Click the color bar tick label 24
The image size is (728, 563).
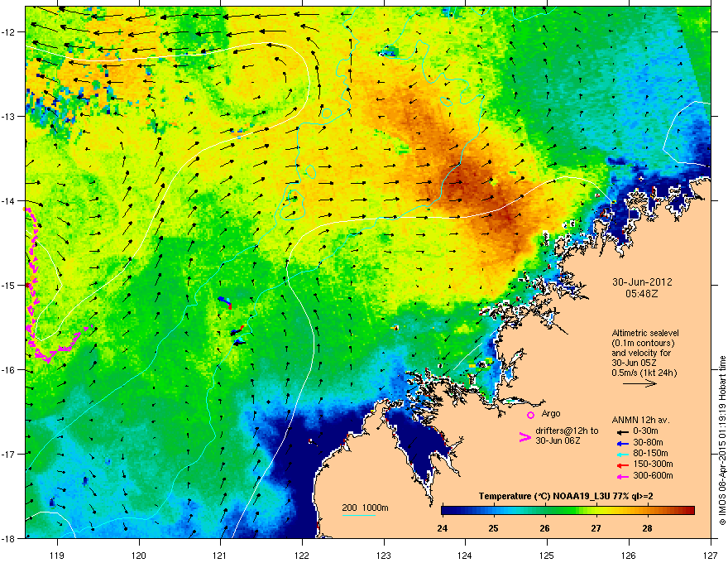pos(443,528)
